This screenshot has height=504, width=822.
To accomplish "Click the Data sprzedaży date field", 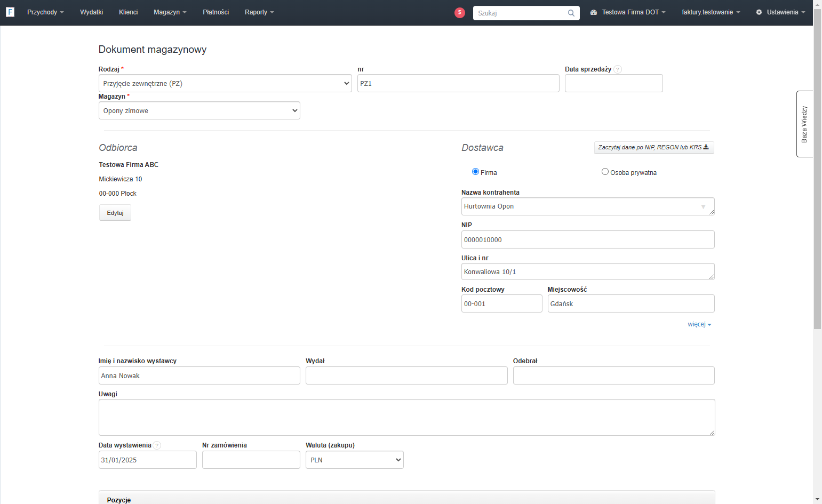I will 613,83.
